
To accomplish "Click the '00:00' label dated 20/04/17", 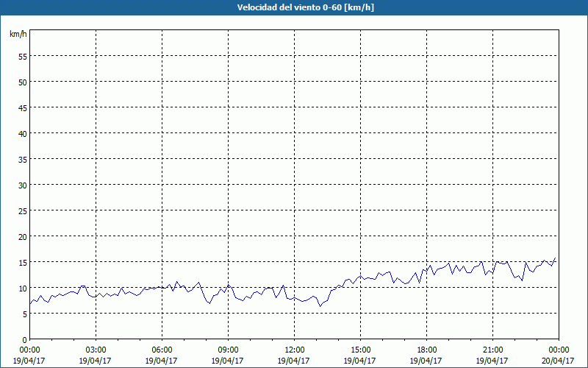I will click(x=559, y=350).
